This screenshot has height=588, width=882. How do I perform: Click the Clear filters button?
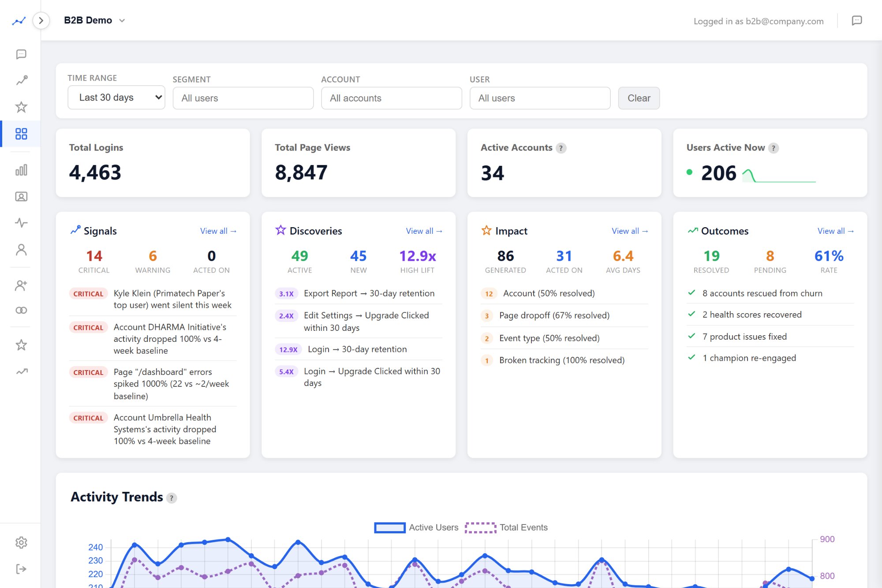coord(639,98)
